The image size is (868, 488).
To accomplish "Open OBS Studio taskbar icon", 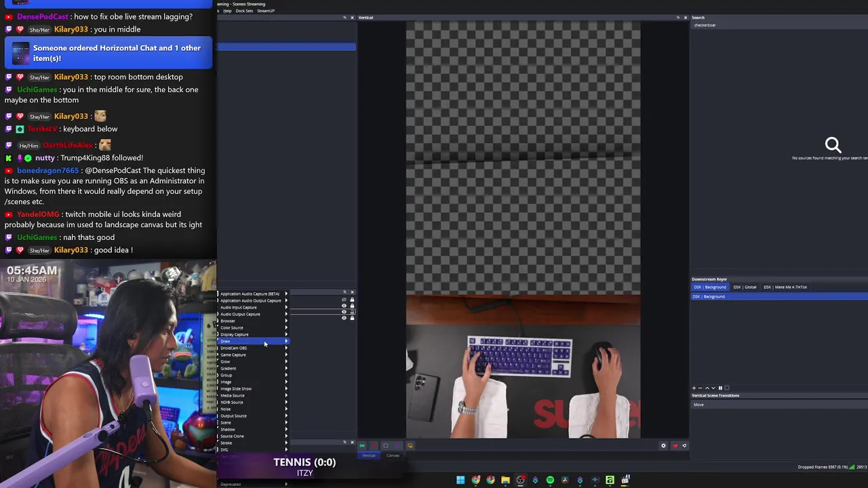I will [520, 481].
